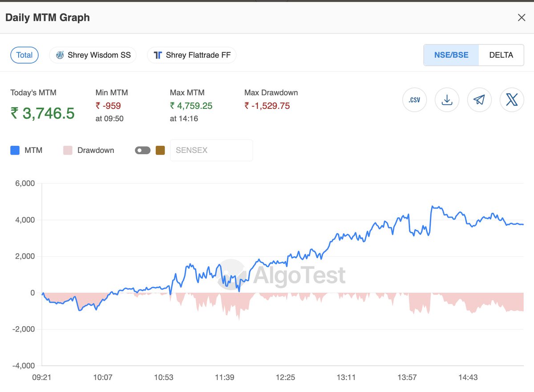Image resolution: width=534 pixels, height=392 pixels.
Task: Click the 10:07 x-axis label
Action: pyautogui.click(x=103, y=377)
